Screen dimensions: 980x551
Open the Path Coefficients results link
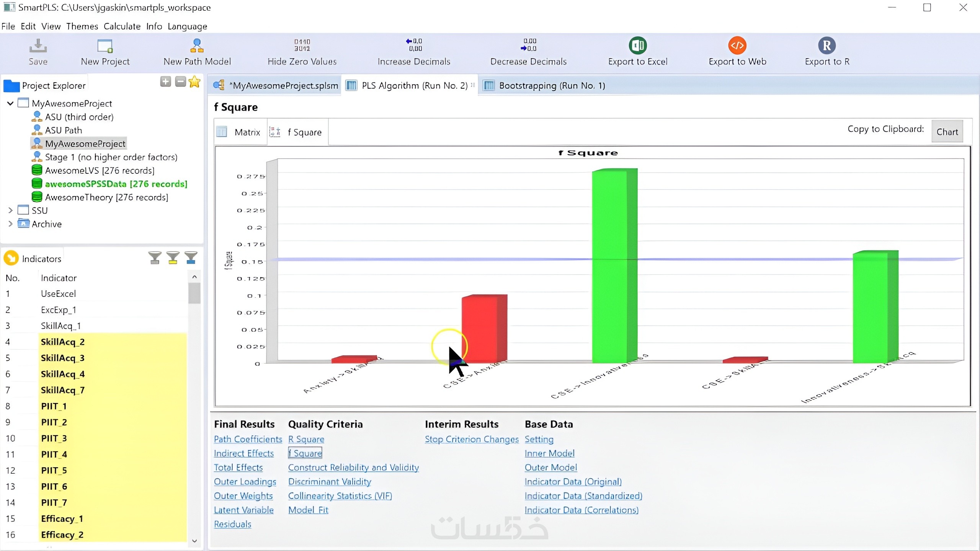point(248,439)
